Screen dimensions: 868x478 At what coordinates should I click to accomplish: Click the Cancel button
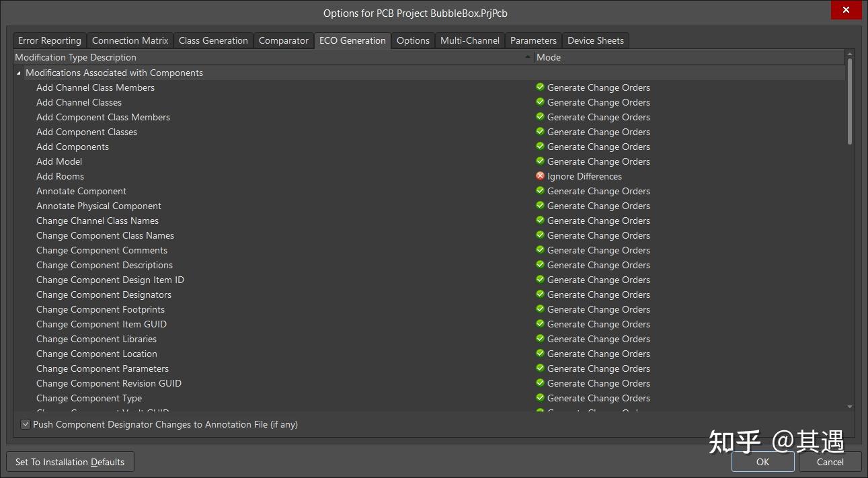pos(830,462)
